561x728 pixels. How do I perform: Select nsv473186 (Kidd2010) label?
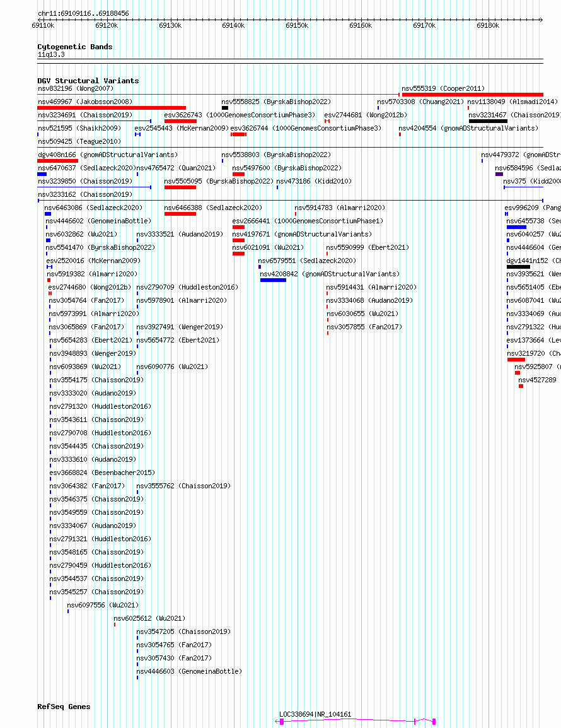[x=314, y=182]
